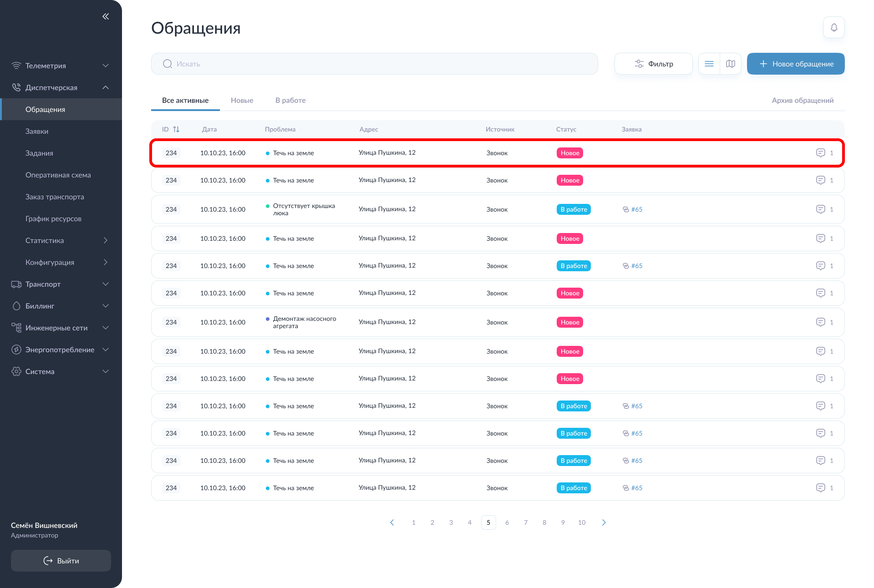
Task: Switch to map view icon
Action: tap(730, 64)
